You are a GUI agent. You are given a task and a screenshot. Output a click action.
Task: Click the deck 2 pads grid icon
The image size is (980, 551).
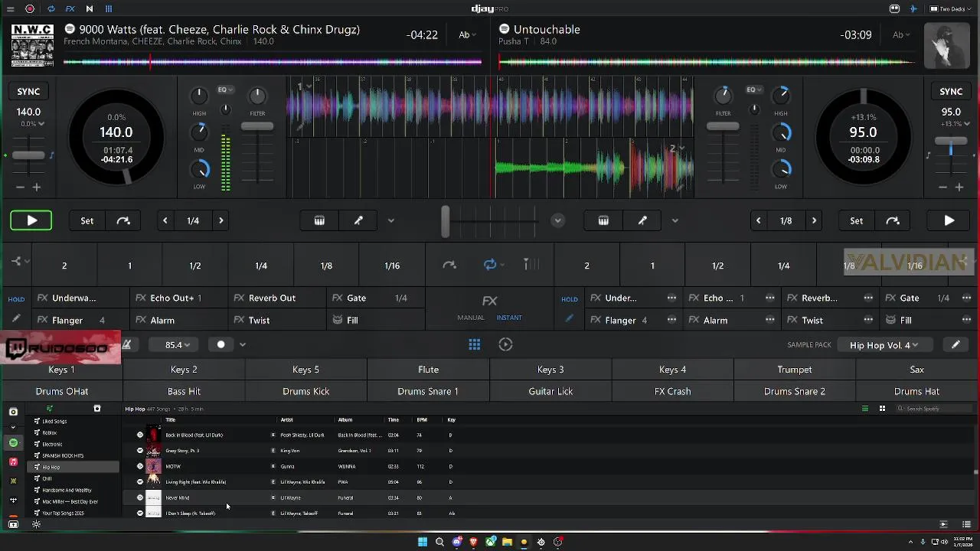click(603, 220)
